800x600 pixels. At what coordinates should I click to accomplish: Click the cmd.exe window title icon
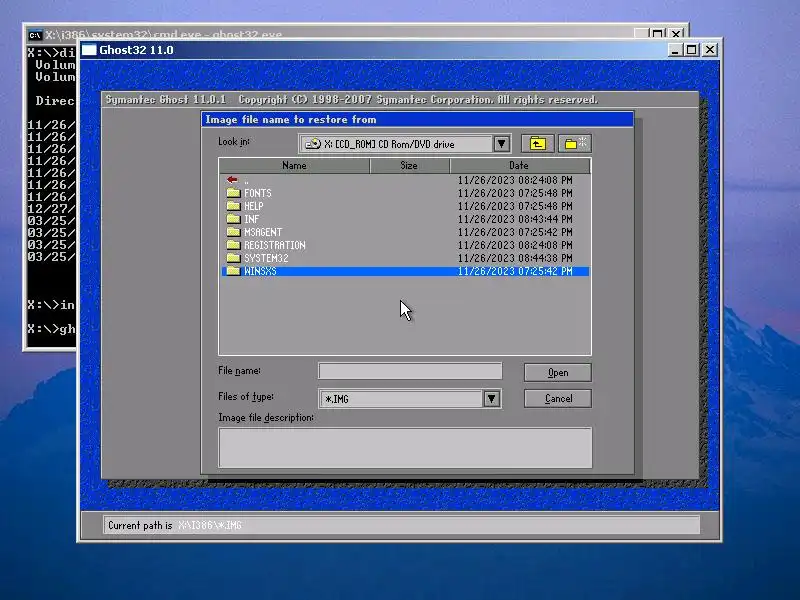(35, 35)
